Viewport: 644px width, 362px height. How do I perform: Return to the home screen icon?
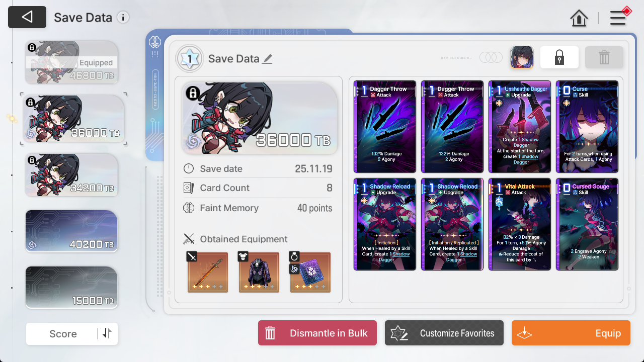(x=579, y=18)
